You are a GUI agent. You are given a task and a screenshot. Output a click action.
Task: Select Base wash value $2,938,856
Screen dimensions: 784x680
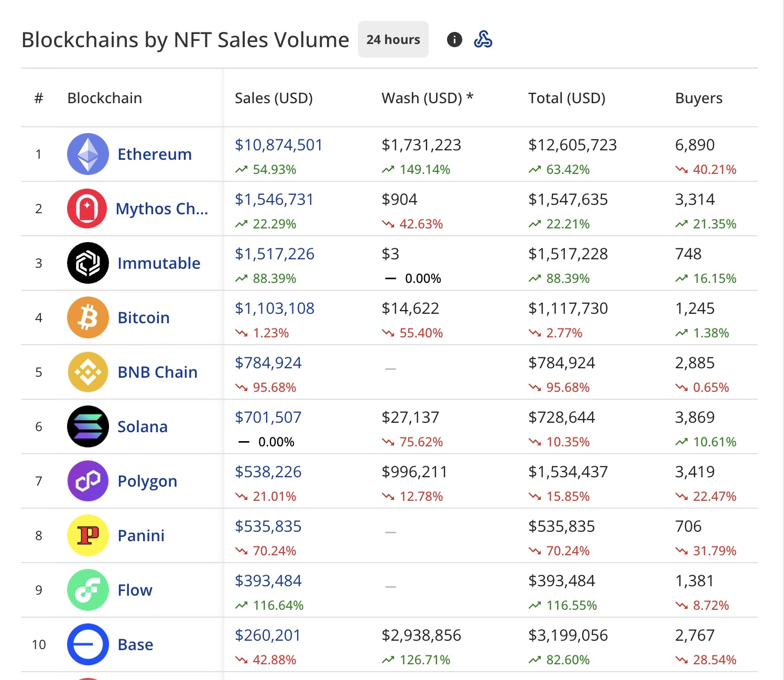click(x=421, y=635)
